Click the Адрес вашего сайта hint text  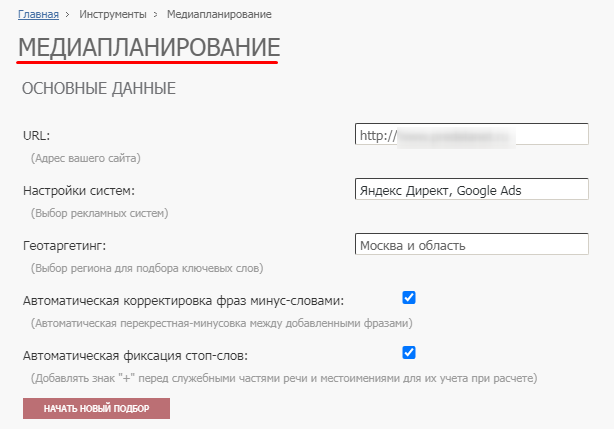pyautogui.click(x=86, y=158)
